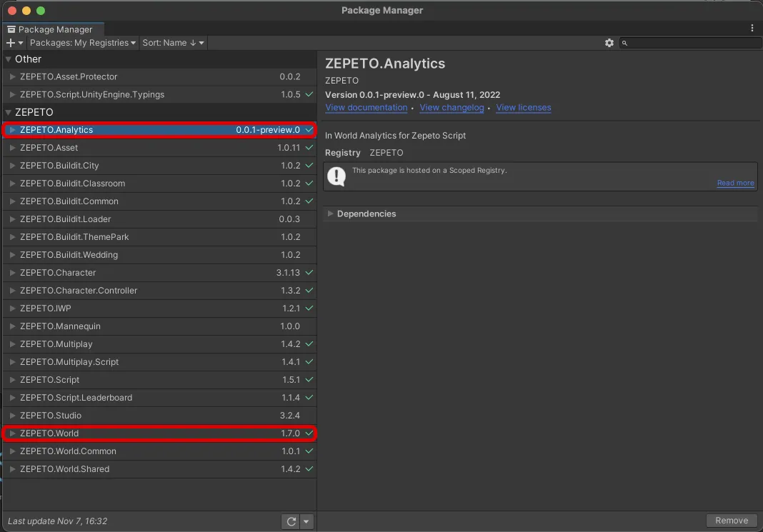Screen dimensions: 763x532
Task: Expand versions arrow for ZEPETO.Asset
Action: (x=13, y=148)
